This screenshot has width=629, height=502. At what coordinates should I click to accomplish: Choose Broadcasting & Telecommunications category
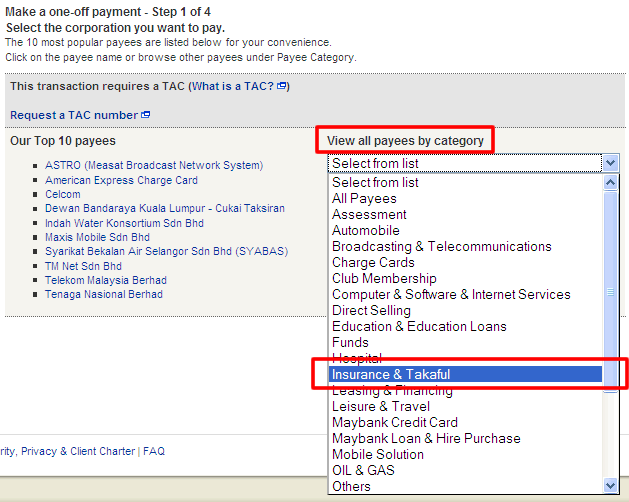(465, 246)
